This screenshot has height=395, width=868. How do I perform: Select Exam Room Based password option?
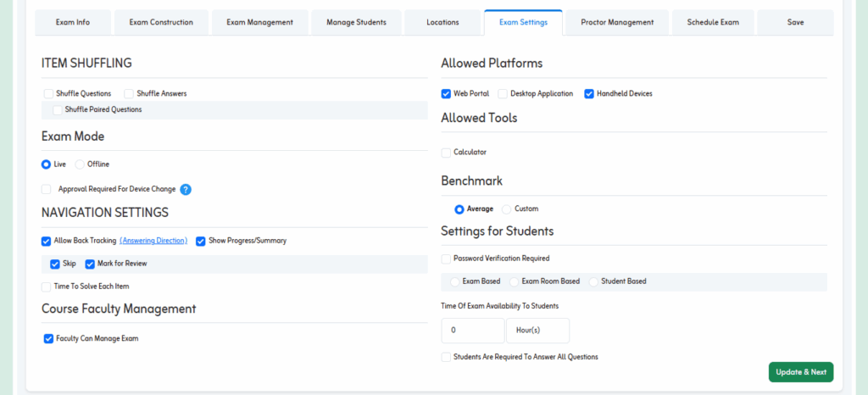(514, 281)
